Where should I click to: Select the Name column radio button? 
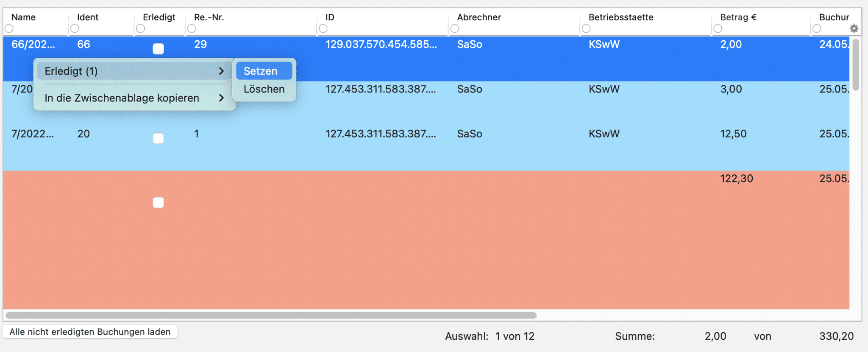click(x=9, y=28)
